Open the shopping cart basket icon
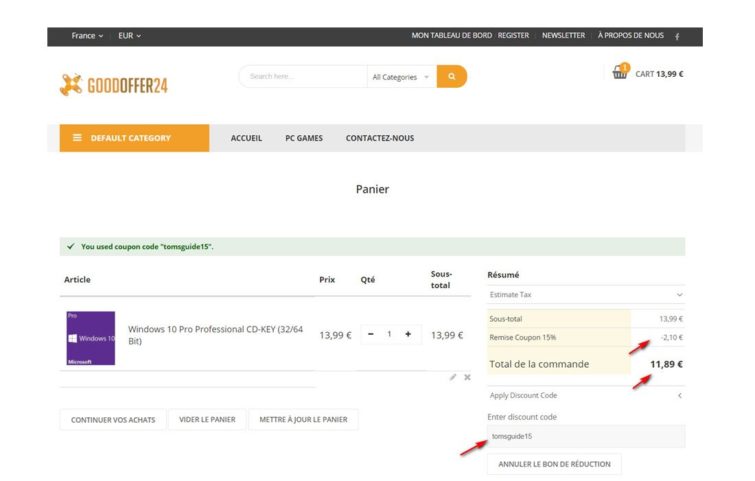Screen dimensions: 755x481 point(620,72)
